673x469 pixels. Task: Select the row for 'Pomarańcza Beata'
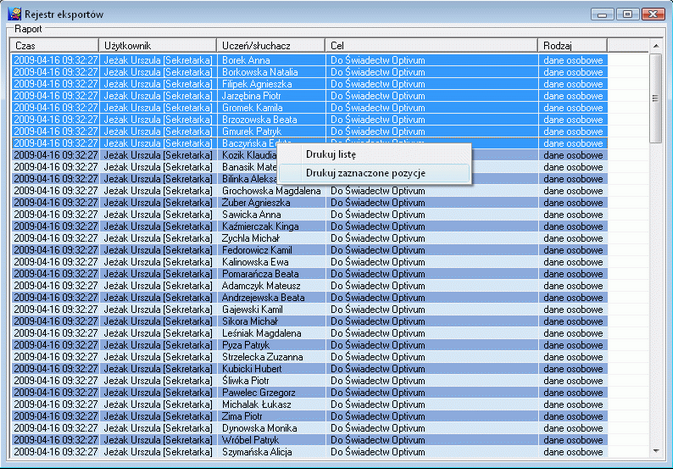point(309,274)
